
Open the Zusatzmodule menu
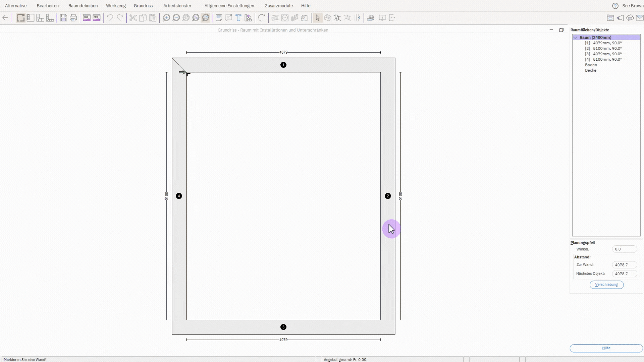(x=278, y=6)
